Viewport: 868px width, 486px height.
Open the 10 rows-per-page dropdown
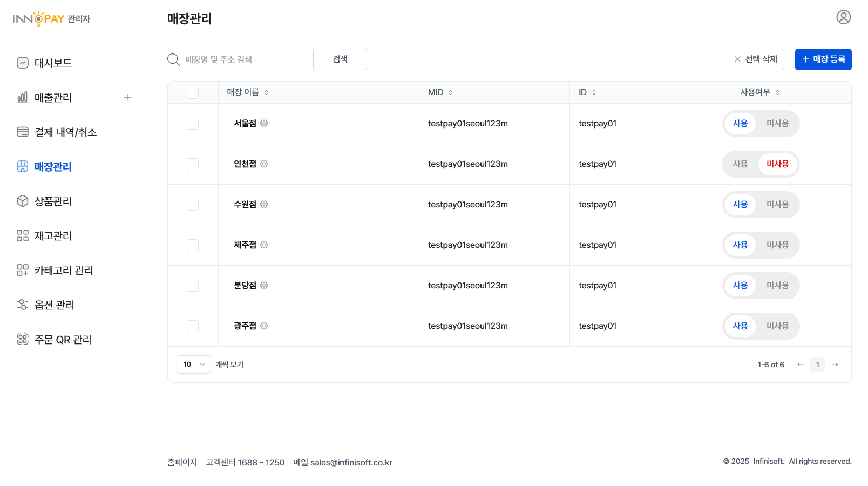point(194,364)
